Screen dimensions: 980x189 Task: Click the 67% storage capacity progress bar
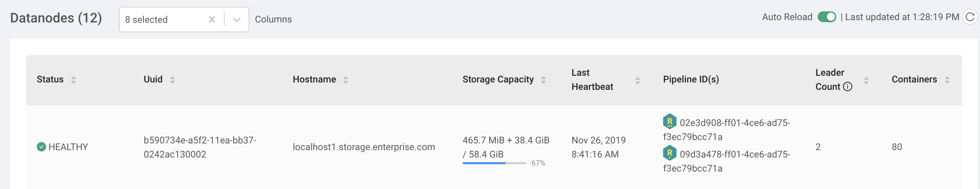(x=494, y=163)
